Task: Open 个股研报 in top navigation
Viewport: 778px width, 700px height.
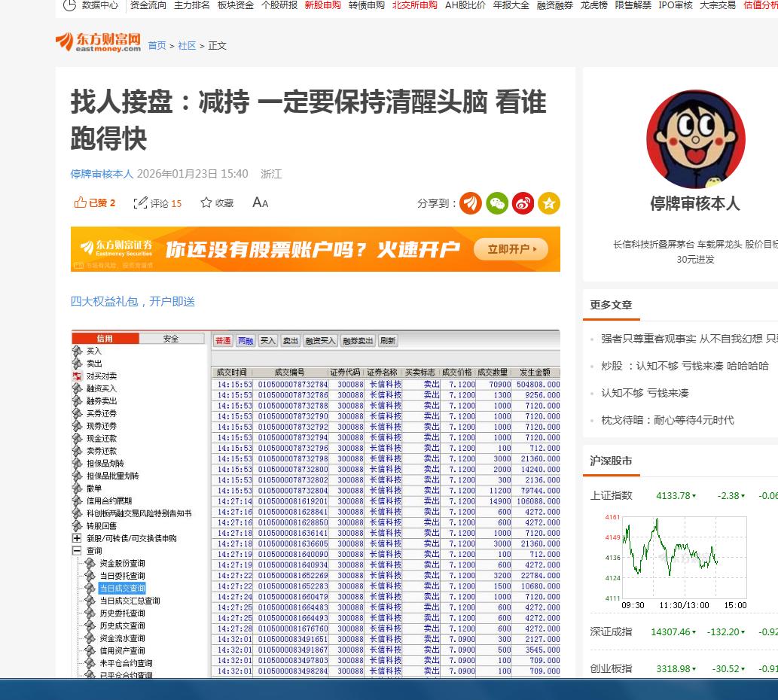Action: [x=279, y=5]
